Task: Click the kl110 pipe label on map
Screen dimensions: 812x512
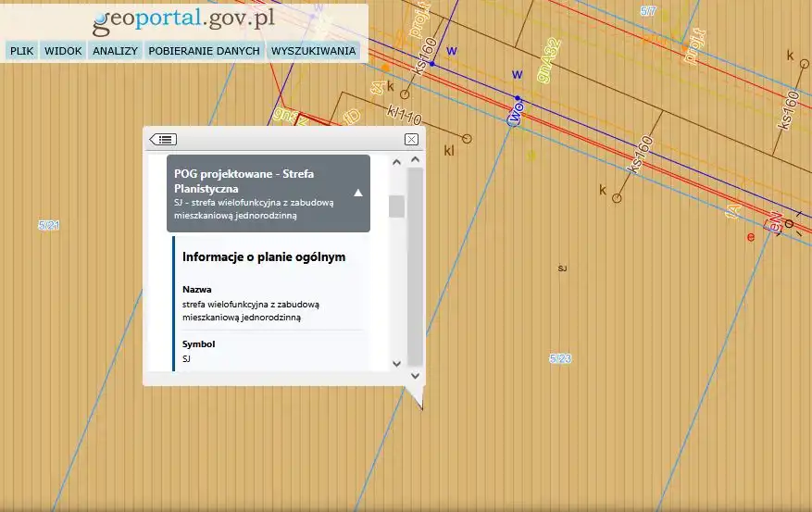Action: click(x=405, y=118)
